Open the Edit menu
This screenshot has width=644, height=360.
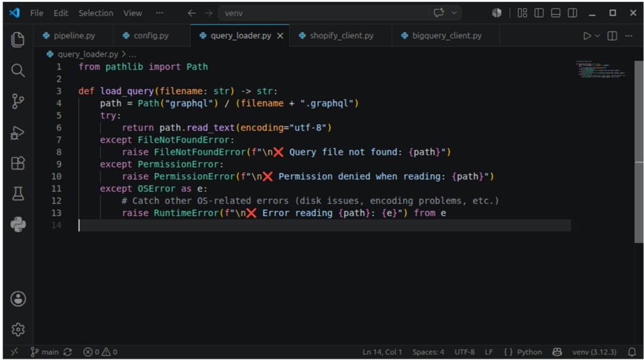click(61, 13)
